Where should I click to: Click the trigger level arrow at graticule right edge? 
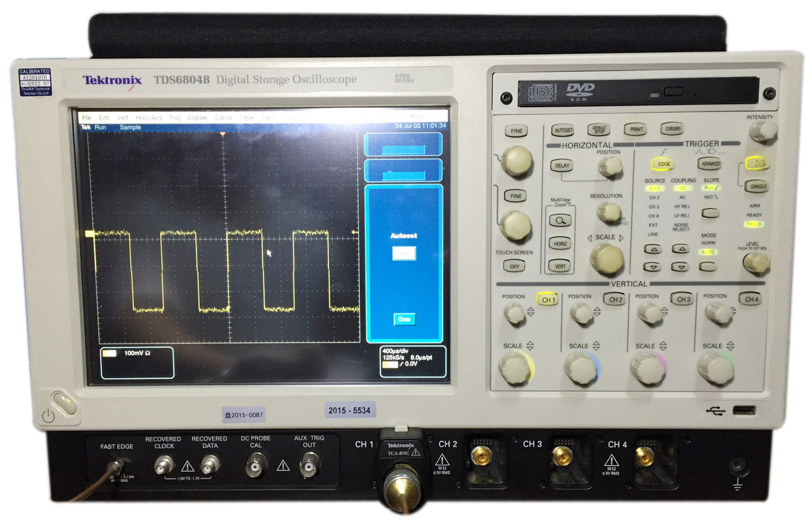(355, 232)
